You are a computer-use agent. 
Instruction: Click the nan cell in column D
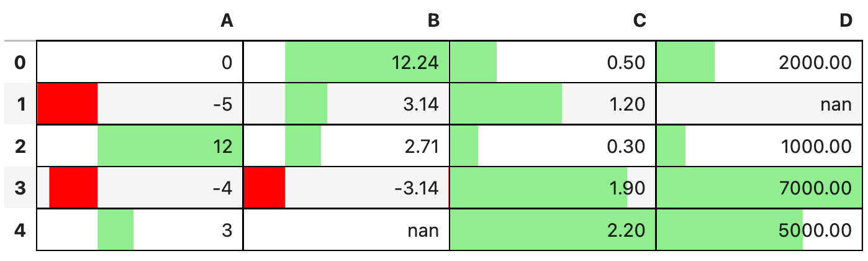click(x=759, y=104)
